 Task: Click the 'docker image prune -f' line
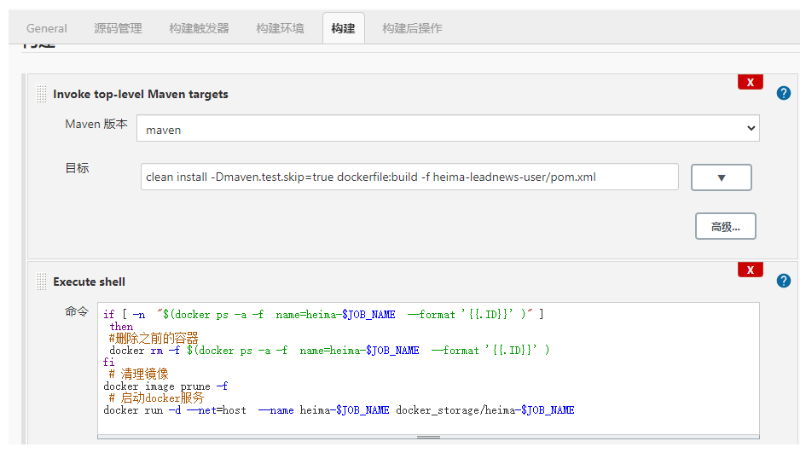click(x=166, y=386)
